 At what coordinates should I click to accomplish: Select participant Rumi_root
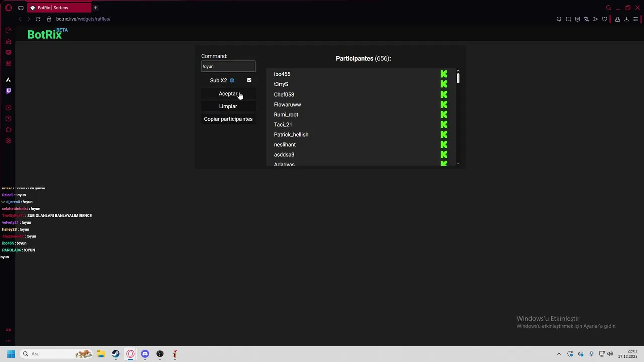(x=286, y=114)
